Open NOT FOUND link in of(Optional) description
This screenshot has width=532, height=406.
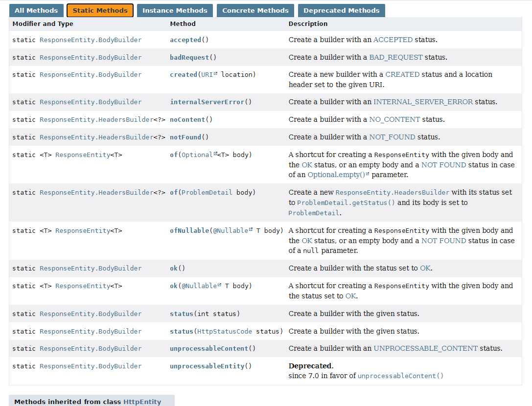(x=444, y=165)
